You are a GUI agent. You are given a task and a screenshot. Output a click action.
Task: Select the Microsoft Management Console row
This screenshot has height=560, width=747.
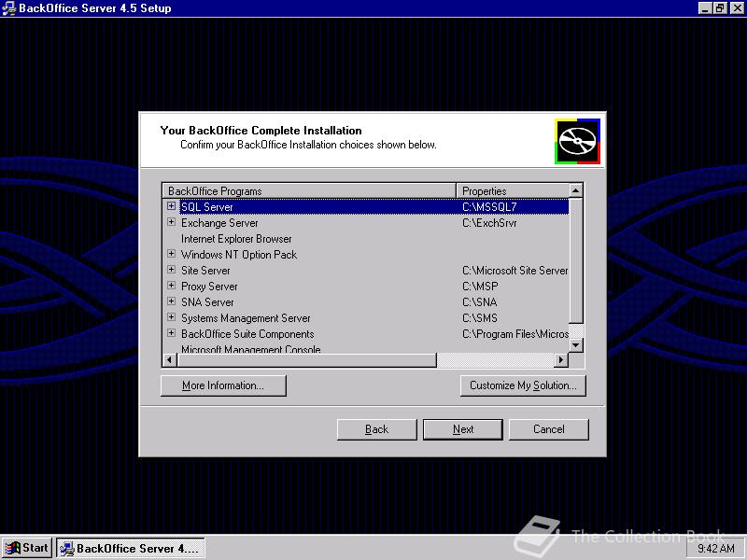[366, 348]
